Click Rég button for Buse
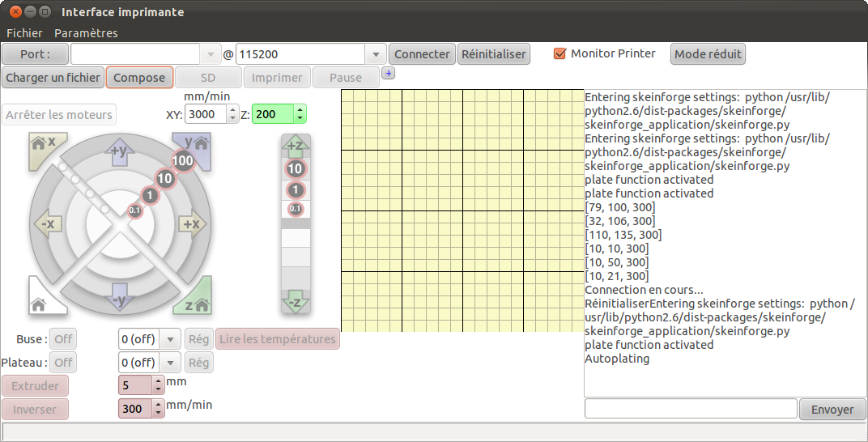This screenshot has width=868, height=442. click(x=198, y=339)
